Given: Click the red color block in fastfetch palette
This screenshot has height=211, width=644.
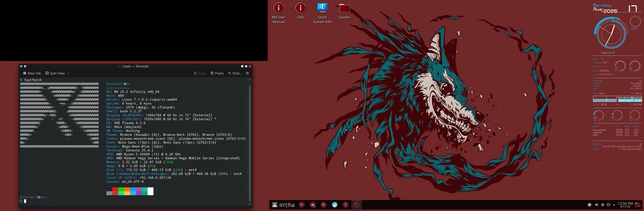Looking at the screenshot, I should pos(115,191).
